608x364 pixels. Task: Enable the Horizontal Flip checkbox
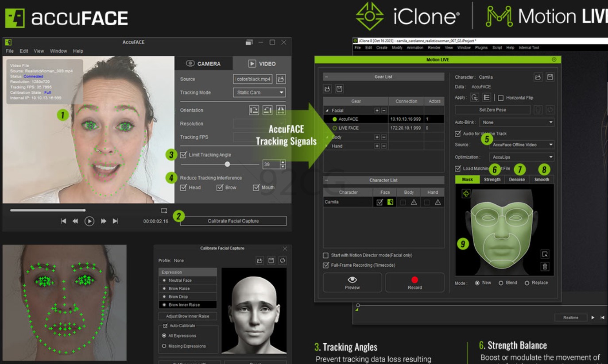coord(501,98)
